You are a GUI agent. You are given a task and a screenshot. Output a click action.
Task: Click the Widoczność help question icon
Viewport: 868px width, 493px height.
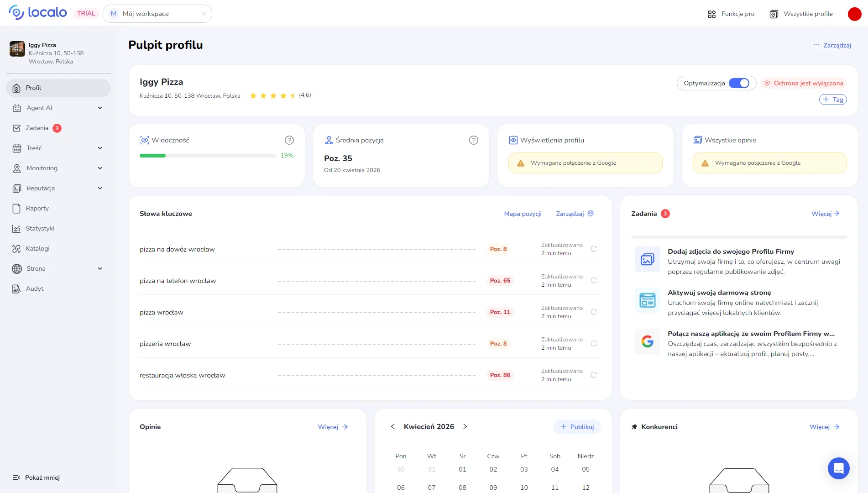pyautogui.click(x=289, y=140)
